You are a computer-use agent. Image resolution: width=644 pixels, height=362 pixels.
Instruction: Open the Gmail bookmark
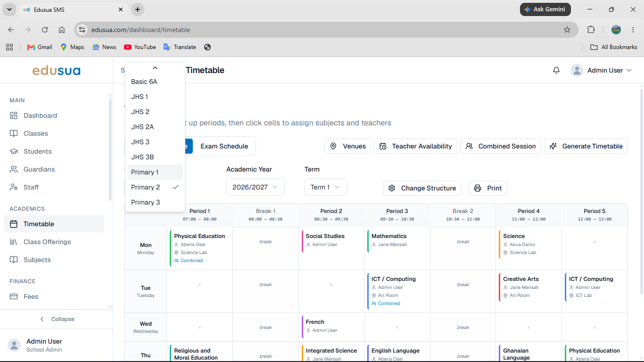[x=40, y=47]
